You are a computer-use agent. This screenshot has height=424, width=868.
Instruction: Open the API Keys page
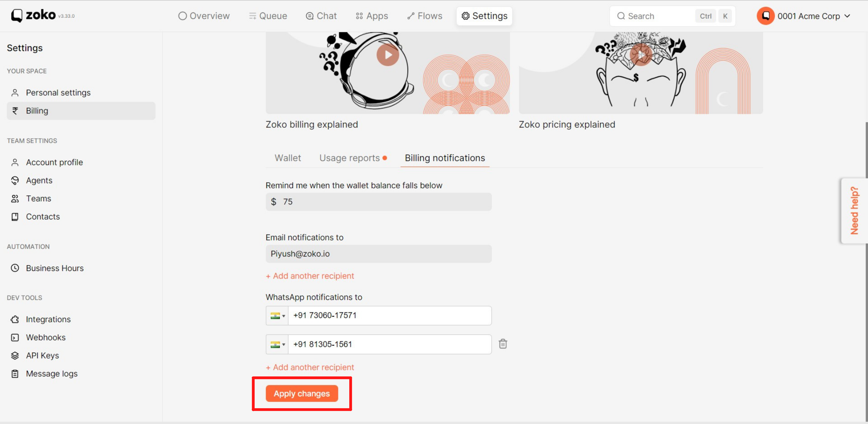coord(81,356)
